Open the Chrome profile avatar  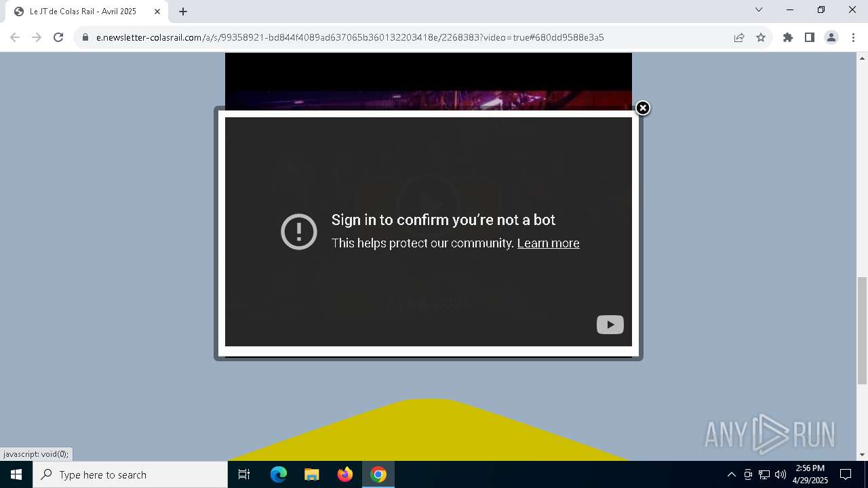click(x=831, y=37)
